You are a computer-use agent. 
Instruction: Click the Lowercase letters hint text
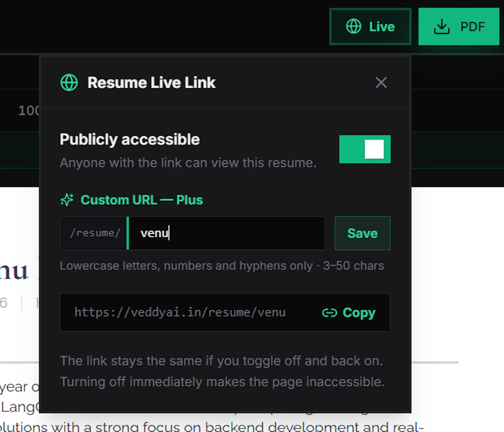[x=222, y=266]
